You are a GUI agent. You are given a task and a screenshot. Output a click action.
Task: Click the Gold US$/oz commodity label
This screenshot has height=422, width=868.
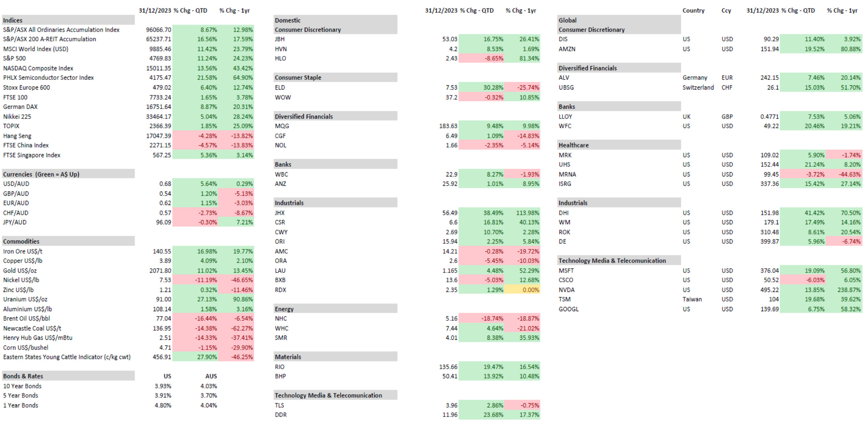tap(20, 271)
